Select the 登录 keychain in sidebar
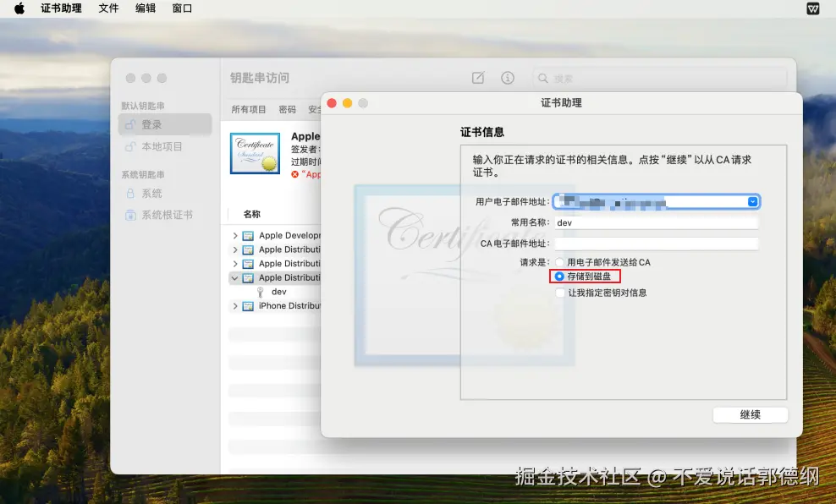This screenshot has height=504, width=836. pyautogui.click(x=165, y=124)
